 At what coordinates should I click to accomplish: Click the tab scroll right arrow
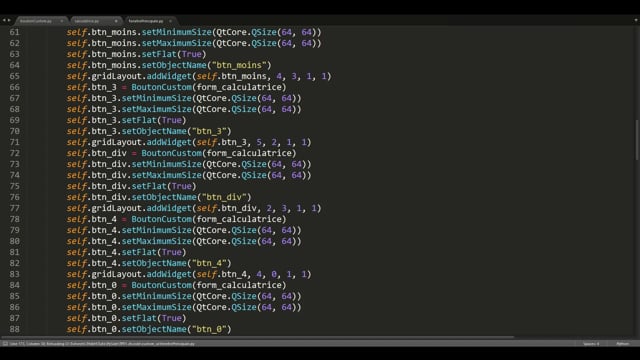9,20
